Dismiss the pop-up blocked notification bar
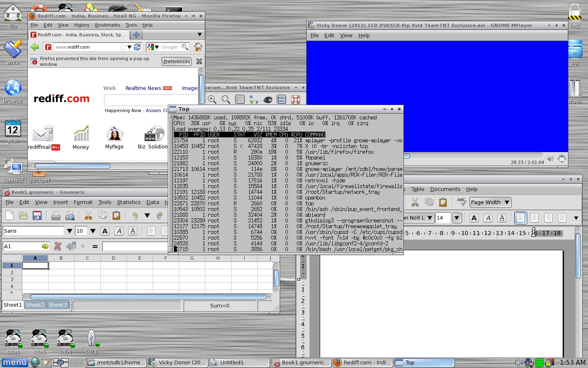Viewport: 588px width, 368px height. tap(199, 61)
